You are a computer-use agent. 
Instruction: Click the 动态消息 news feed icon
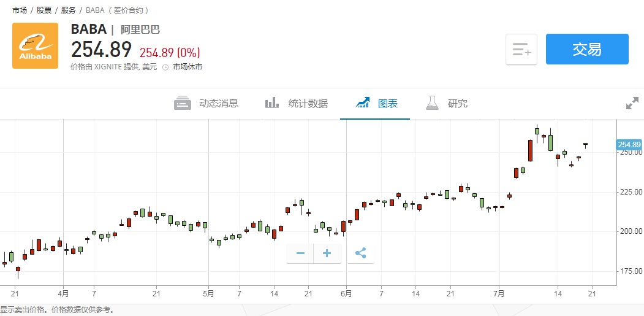pos(183,103)
